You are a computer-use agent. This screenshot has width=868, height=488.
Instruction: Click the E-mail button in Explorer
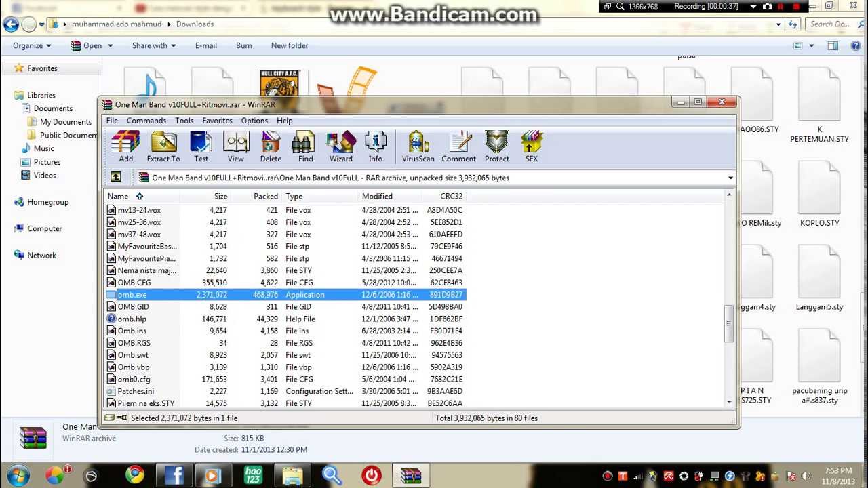click(x=206, y=46)
